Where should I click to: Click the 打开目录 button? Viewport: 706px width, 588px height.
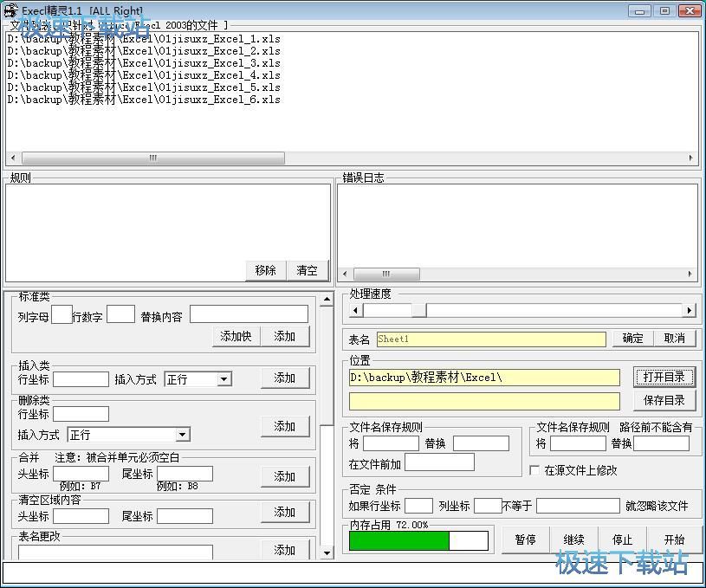coord(664,377)
